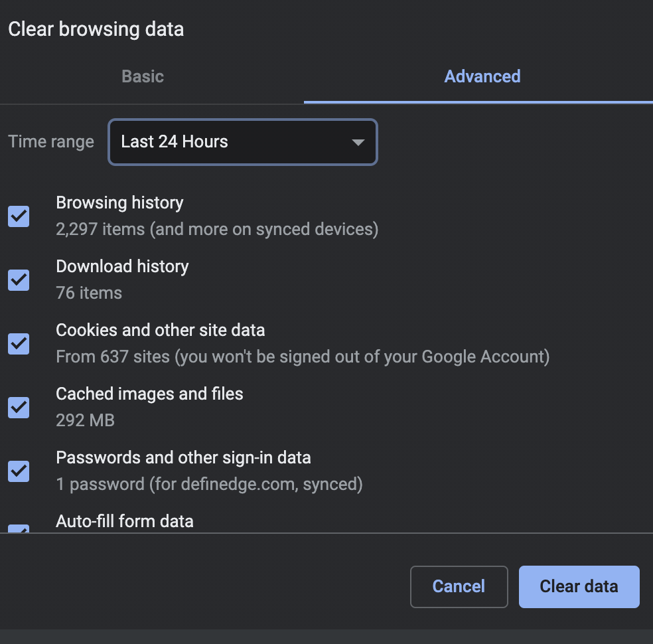The height and width of the screenshot is (644, 653).
Task: Switch to the Basic tab
Action: click(142, 76)
